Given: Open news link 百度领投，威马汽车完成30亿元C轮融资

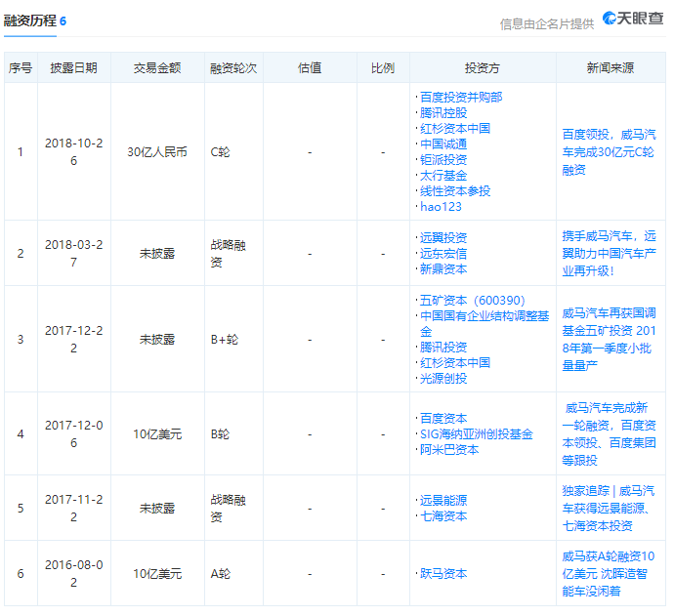Looking at the screenshot, I should click(x=609, y=152).
